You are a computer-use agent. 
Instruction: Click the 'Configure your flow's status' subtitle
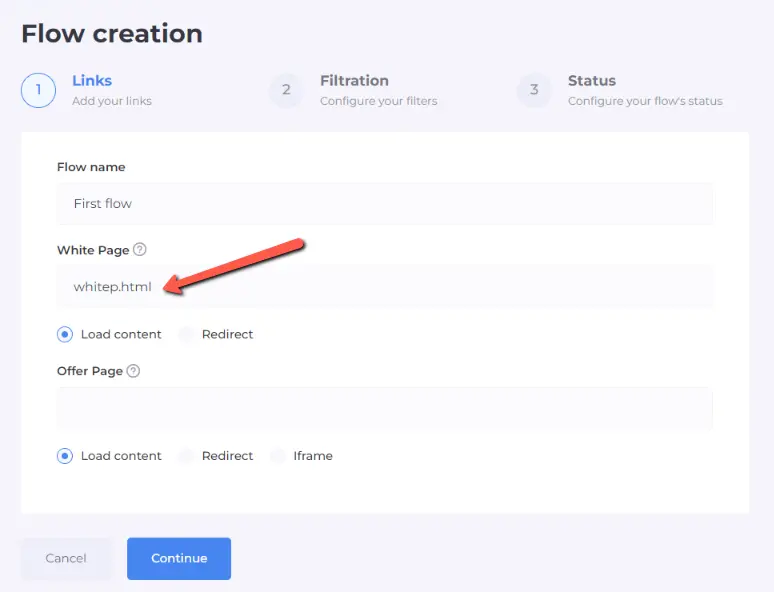[x=645, y=101]
